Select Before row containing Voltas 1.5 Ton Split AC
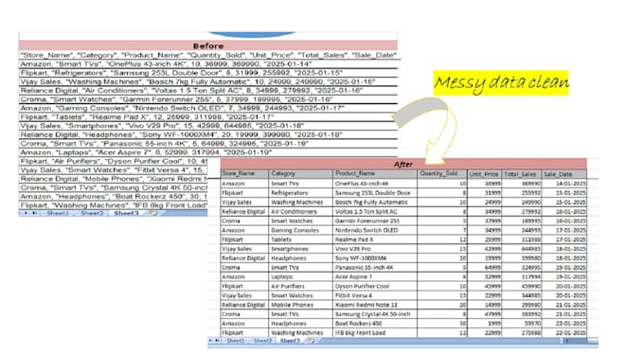644x353 pixels. pos(208,90)
